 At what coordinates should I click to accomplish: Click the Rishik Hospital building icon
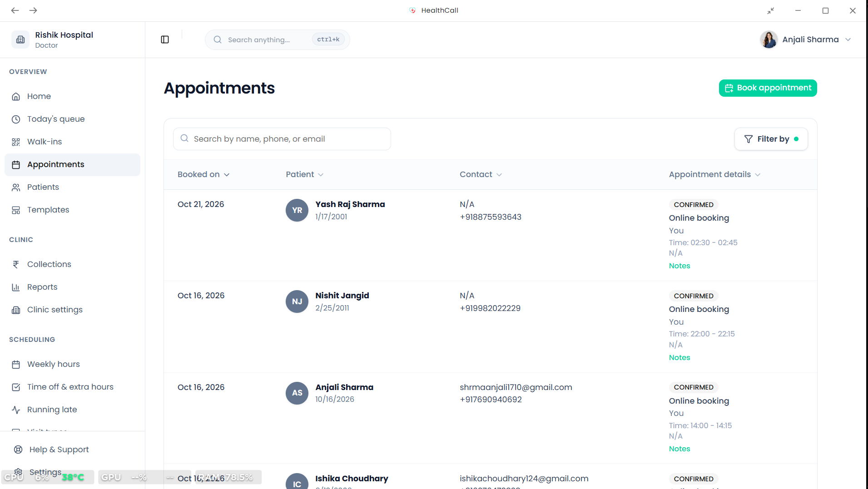(20, 40)
